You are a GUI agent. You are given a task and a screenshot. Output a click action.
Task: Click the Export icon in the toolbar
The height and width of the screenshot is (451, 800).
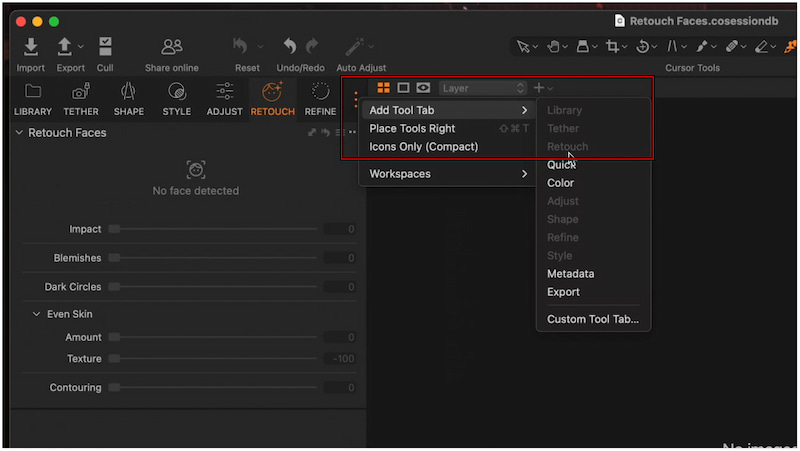[x=64, y=47]
